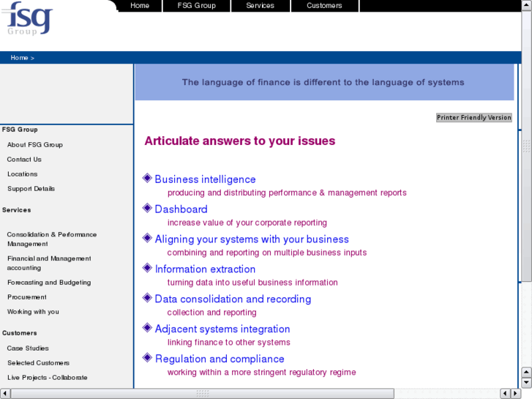The height and width of the screenshot is (399, 532).
Task: Open the Customers top menu
Action: 324,6
